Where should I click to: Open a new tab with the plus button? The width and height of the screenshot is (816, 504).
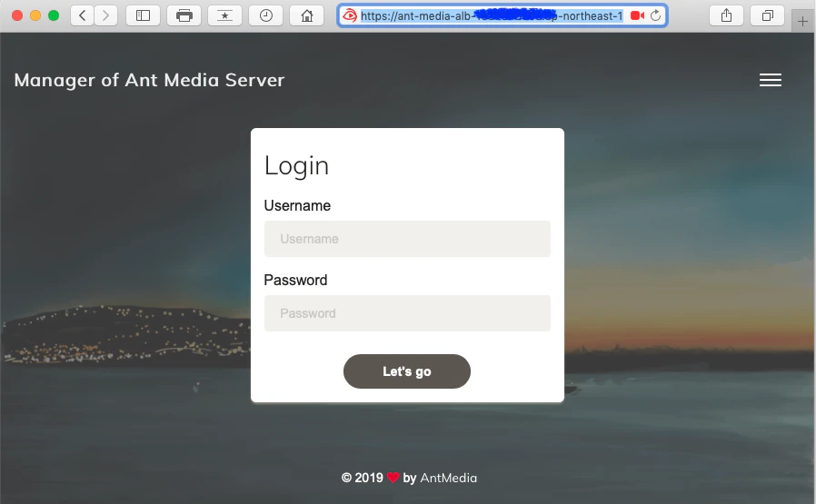[802, 21]
